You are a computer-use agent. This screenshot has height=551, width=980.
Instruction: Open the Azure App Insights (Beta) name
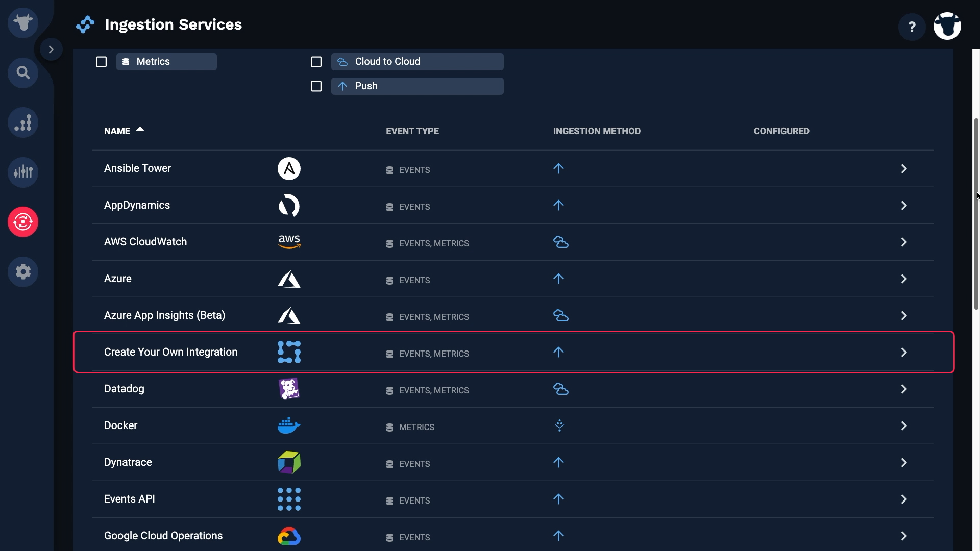164,315
